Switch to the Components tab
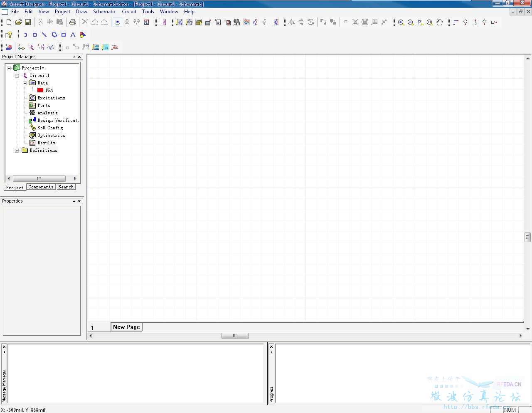Screen dimensions: 532x413 tap(41, 187)
